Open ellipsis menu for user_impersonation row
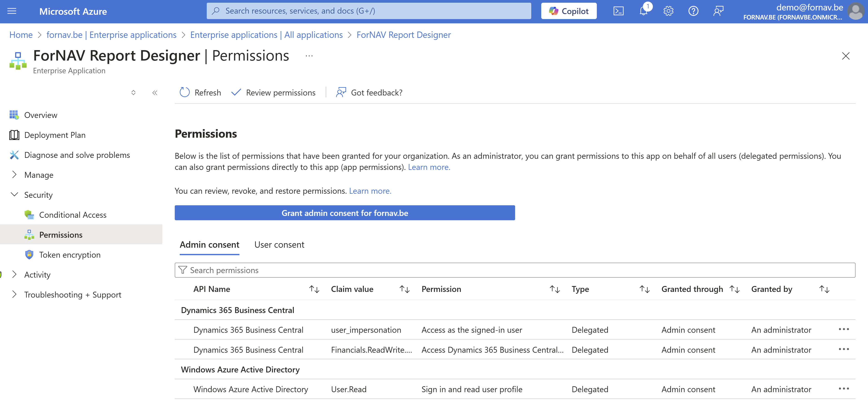 [844, 329]
